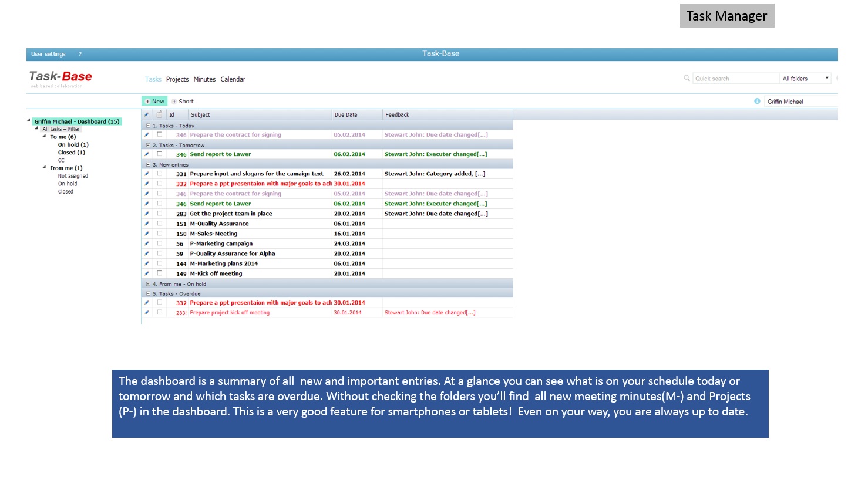868x487 pixels.
Task: Collapse the 5. Tasks - Overdue section
Action: 148,293
